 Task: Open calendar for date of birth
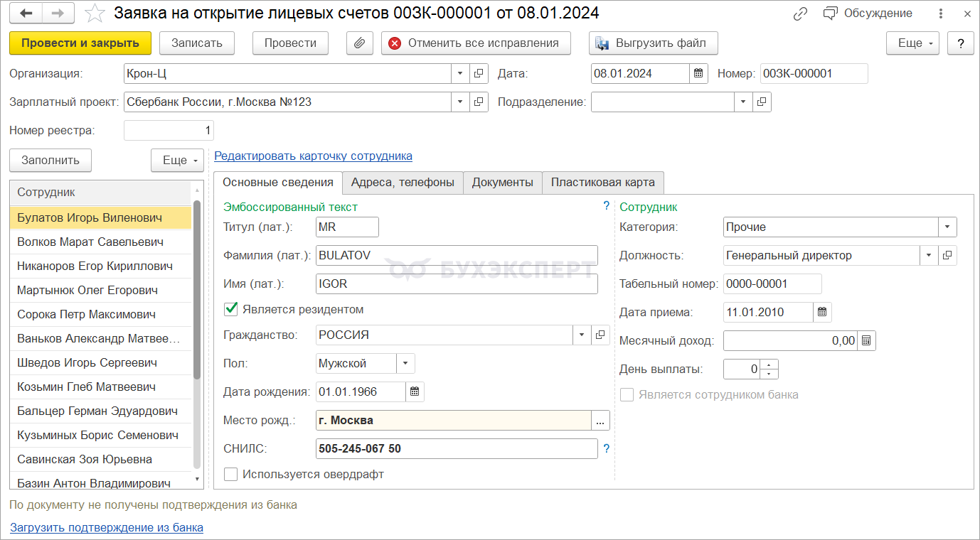coord(415,391)
